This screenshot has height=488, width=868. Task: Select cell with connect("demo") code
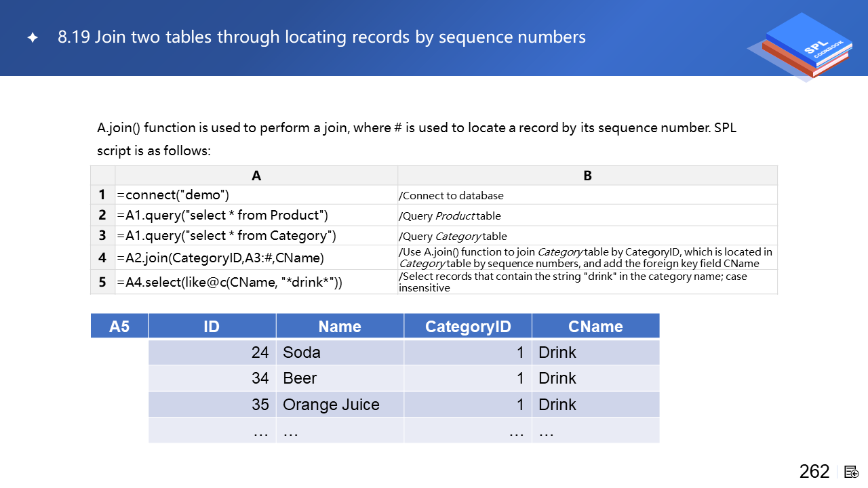click(x=256, y=195)
